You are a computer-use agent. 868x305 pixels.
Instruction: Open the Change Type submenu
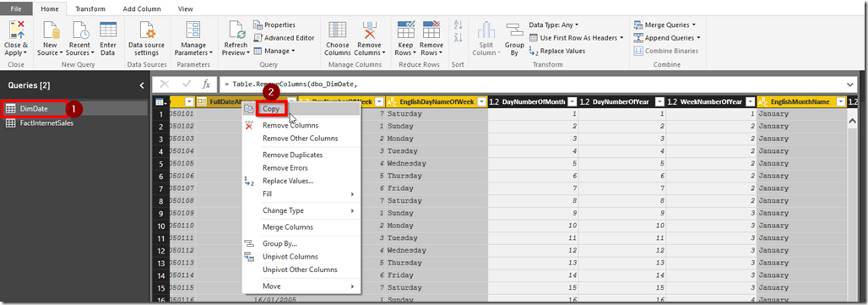tap(301, 210)
